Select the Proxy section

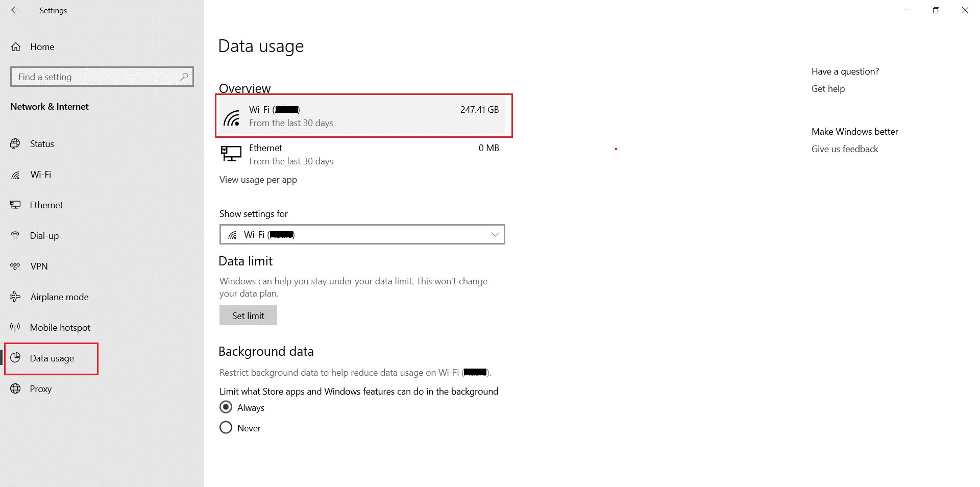(40, 388)
